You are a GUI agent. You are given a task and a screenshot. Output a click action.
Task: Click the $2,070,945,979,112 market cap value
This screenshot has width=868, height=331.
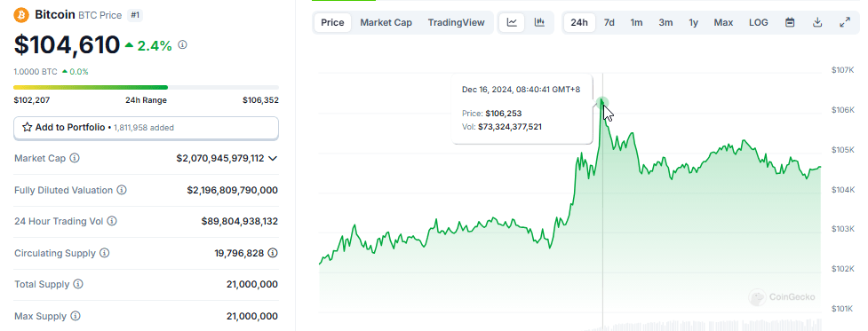[220, 159]
